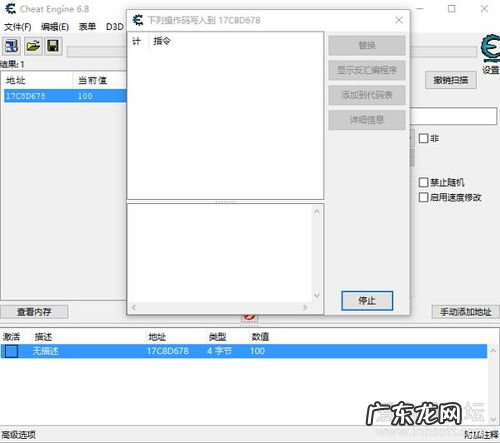This screenshot has width=500, height=443.
Task: Click the open file folder icon
Action: coord(33,46)
